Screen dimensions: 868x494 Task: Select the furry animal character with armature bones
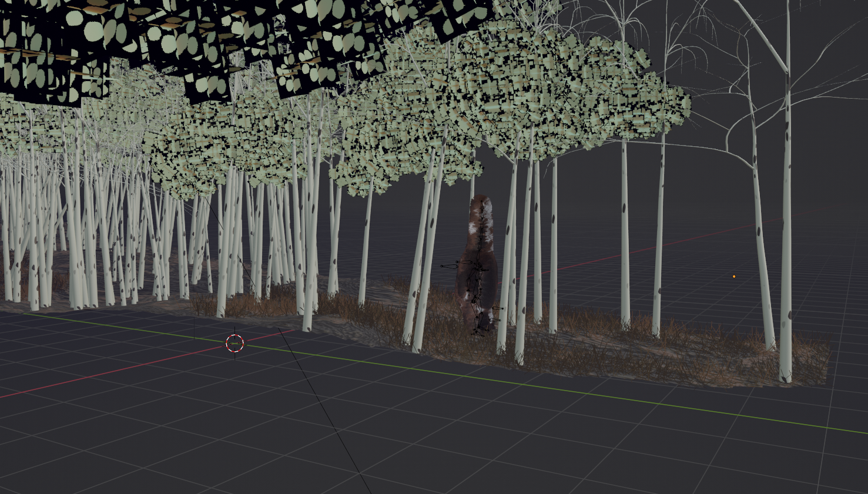click(479, 266)
